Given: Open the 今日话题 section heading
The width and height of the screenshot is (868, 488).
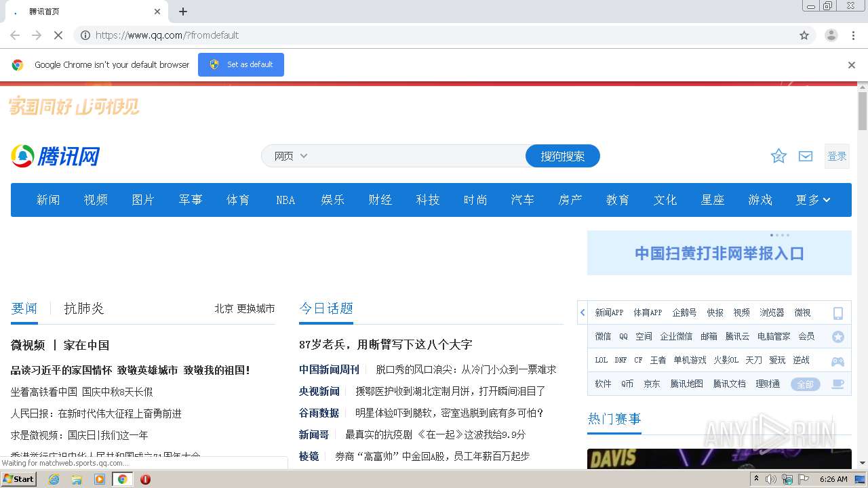Looking at the screenshot, I should (326, 308).
